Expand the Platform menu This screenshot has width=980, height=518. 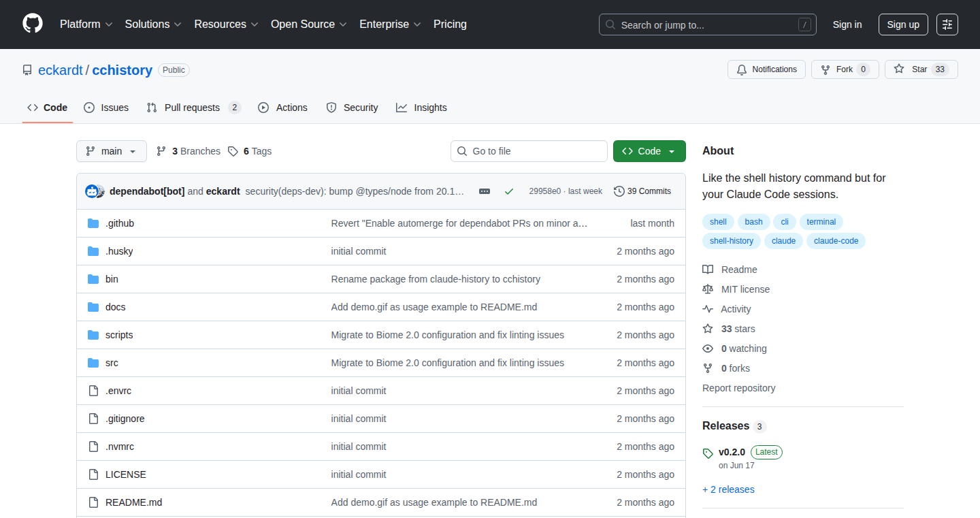[x=86, y=25]
